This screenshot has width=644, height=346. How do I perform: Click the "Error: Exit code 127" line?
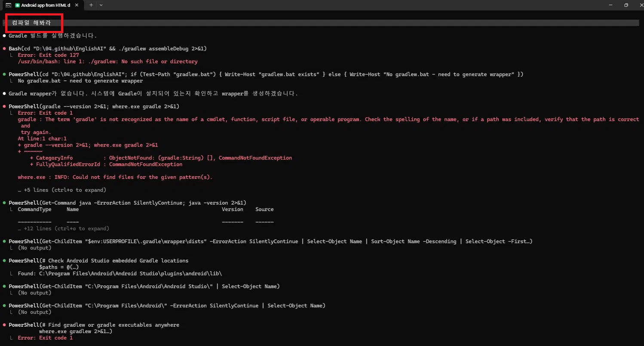coord(48,55)
